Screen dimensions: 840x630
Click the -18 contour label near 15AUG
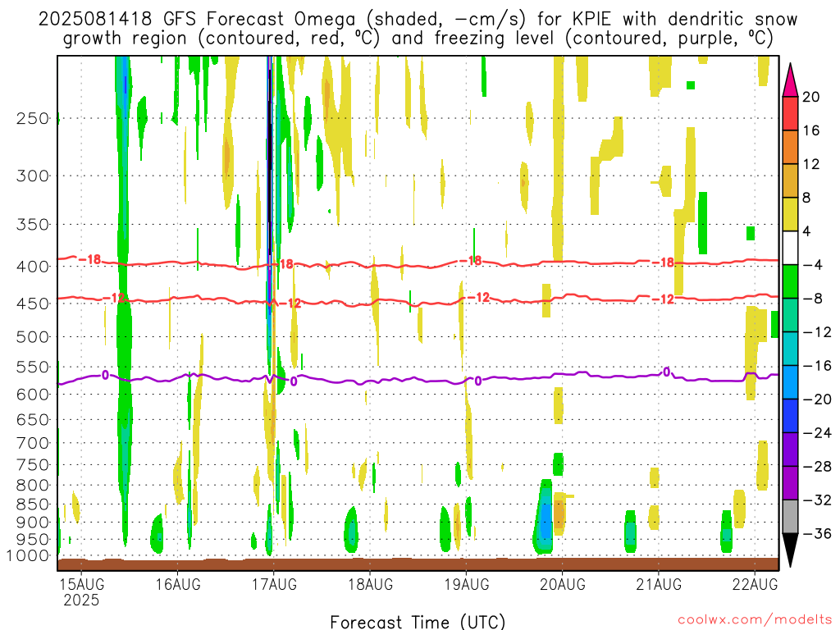(x=90, y=260)
